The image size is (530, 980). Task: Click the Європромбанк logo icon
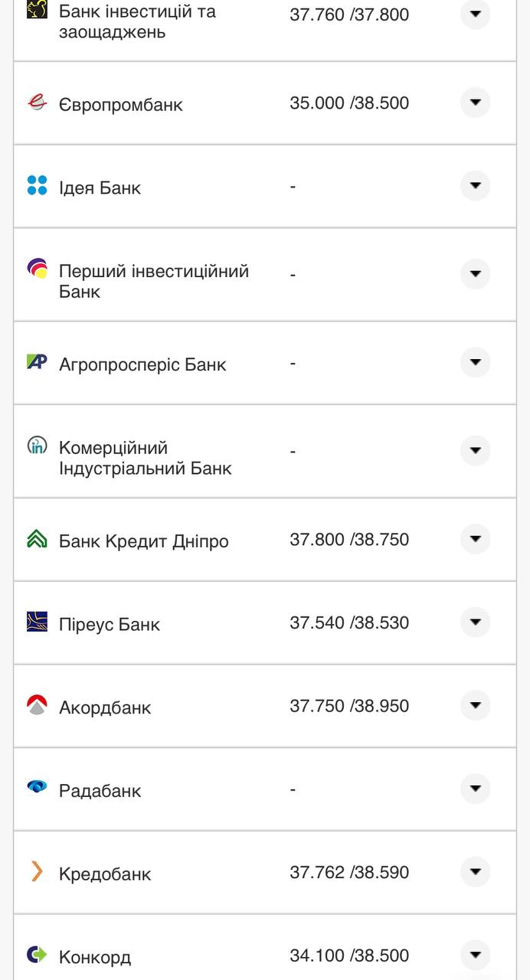[36, 103]
